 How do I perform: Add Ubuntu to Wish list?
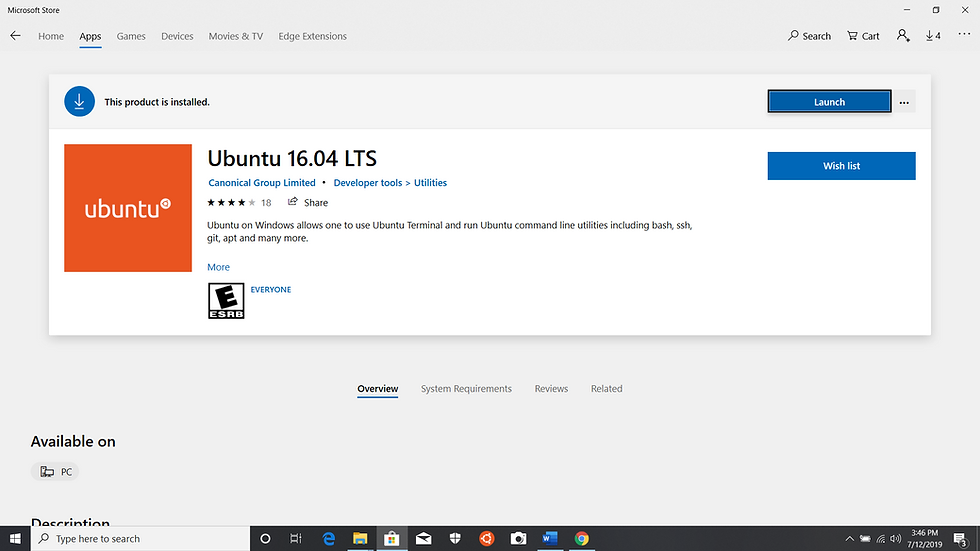pos(841,166)
